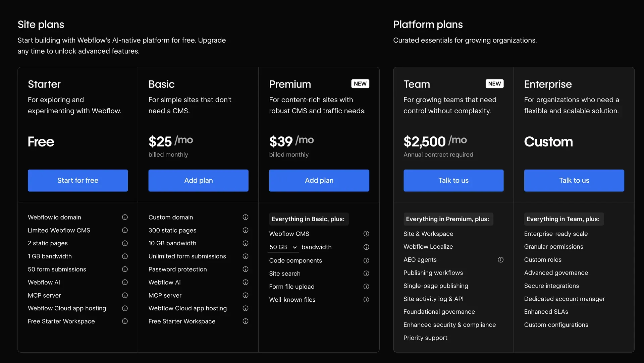This screenshot has height=363, width=644.
Task: Click Custom roles feature
Action: 543,260
